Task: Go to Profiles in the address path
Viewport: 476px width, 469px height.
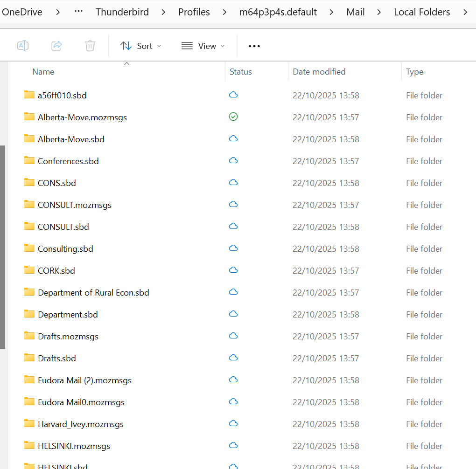Action: click(194, 12)
